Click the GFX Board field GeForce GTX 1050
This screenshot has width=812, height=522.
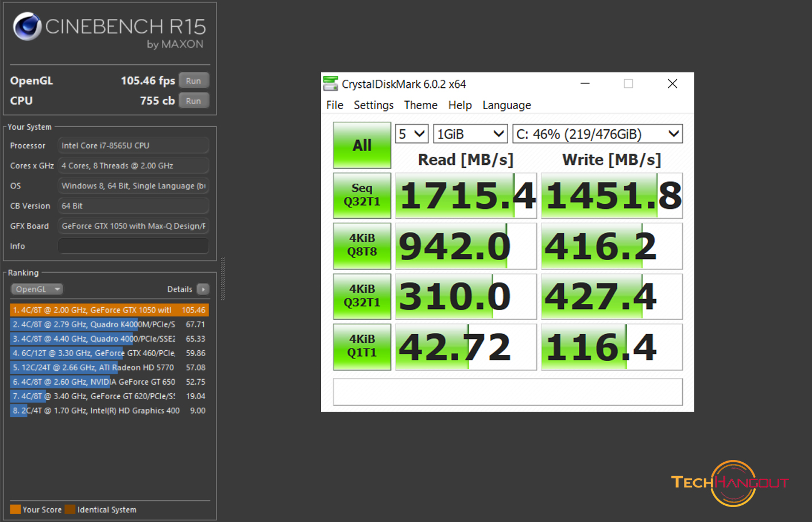pyautogui.click(x=133, y=226)
